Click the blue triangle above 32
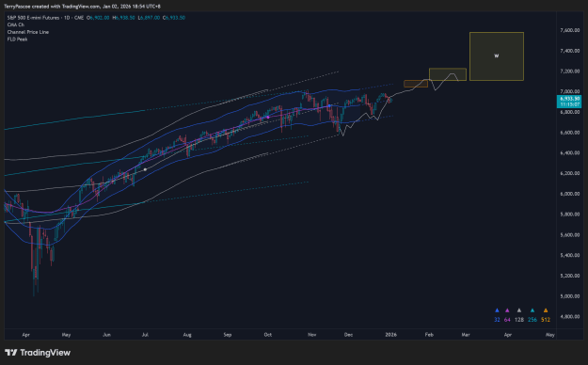Image resolution: width=588 pixels, height=365 pixels. (497, 310)
